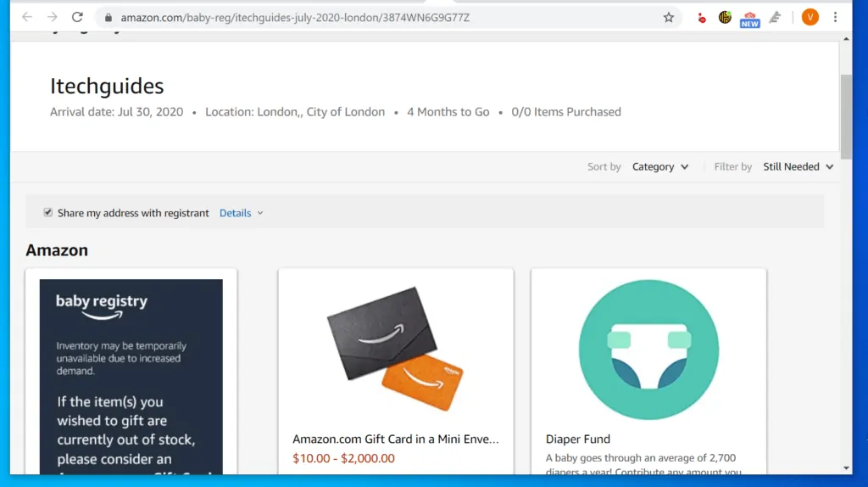Bookmark this page with the star icon
This screenshot has height=487, width=868.
click(x=669, y=18)
